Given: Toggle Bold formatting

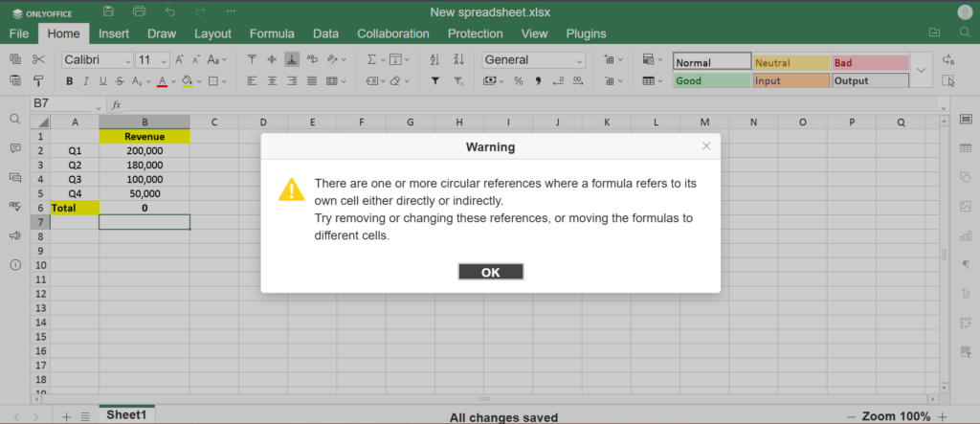Looking at the screenshot, I should 69,81.
